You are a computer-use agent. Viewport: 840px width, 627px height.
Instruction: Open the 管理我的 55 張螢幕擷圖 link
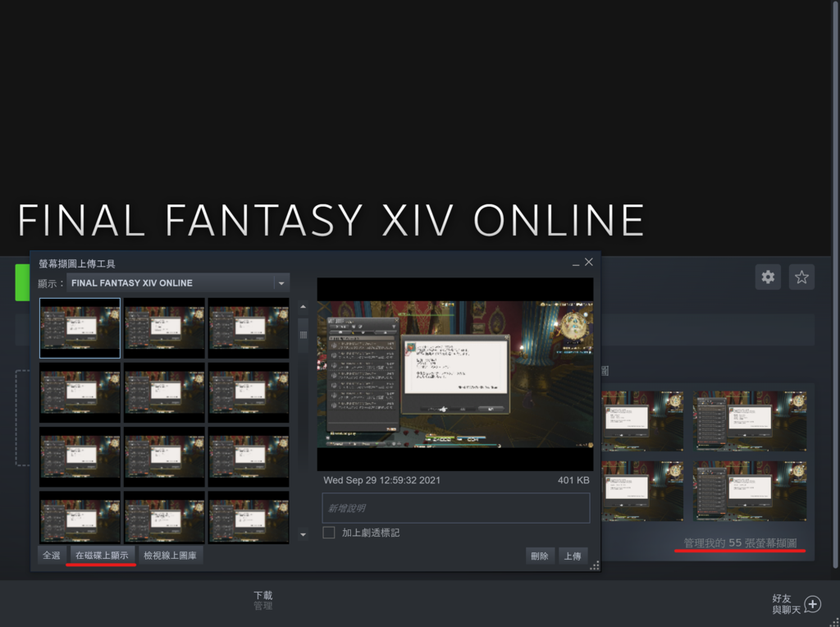[740, 543]
